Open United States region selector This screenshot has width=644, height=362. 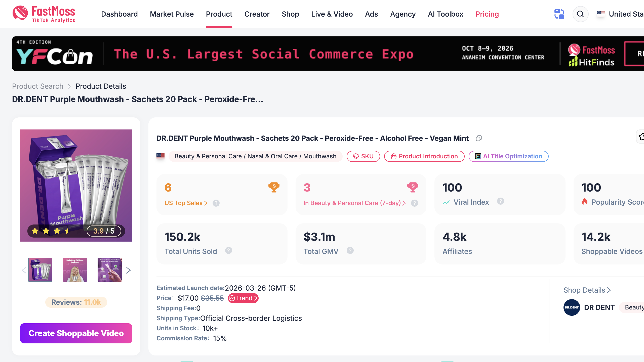click(620, 14)
